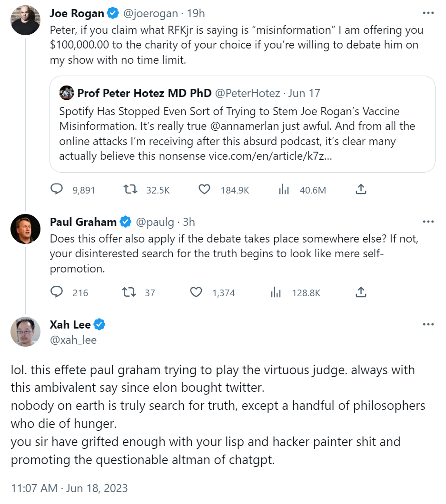
Task: Open more options for Xah Lee's tweet
Action: point(428,324)
